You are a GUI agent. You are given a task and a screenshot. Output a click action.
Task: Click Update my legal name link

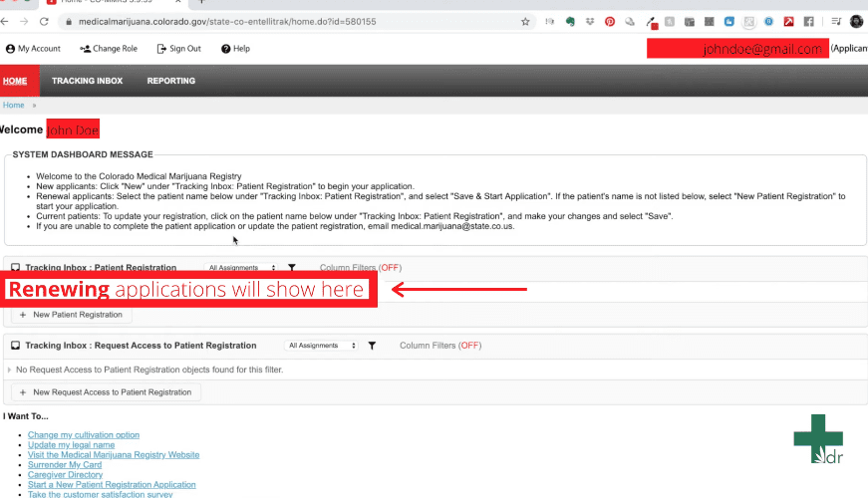tap(72, 445)
